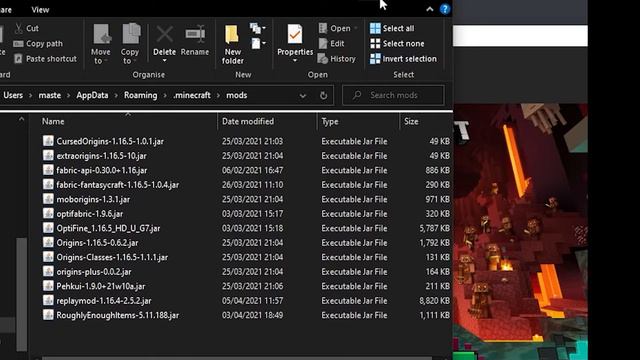This screenshot has width=640, height=360.
Task: Click the navigation pane scroll up arrow
Action: [21, 119]
